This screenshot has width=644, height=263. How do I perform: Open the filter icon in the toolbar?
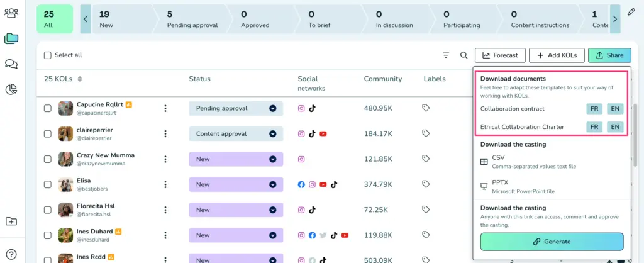(446, 55)
